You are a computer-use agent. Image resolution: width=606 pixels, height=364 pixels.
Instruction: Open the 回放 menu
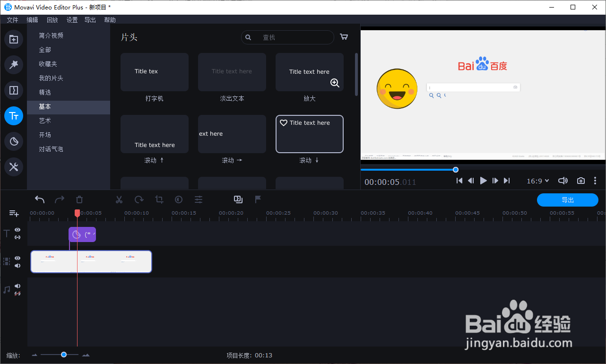tap(52, 20)
